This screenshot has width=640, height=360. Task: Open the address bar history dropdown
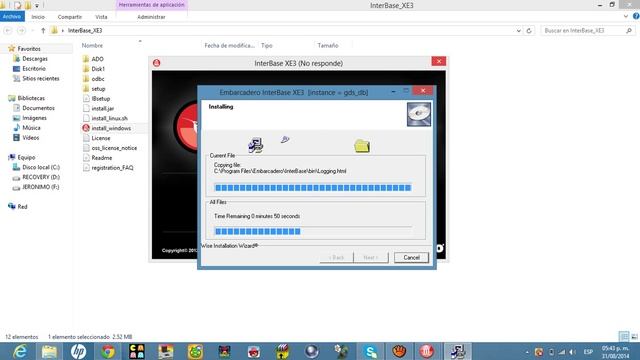coord(518,31)
